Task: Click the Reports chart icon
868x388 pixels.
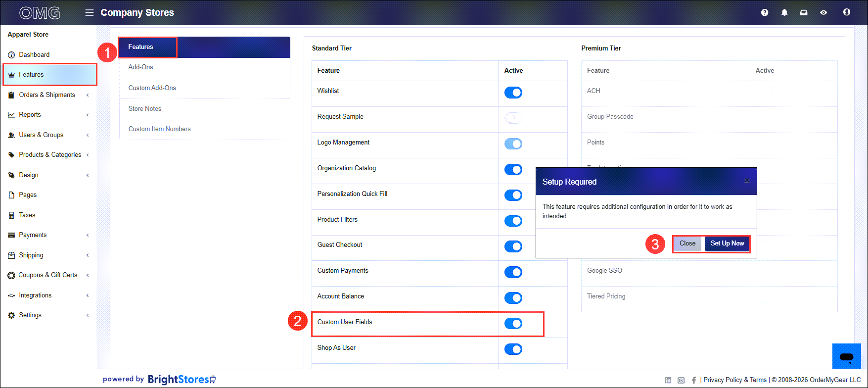Action: coord(11,115)
